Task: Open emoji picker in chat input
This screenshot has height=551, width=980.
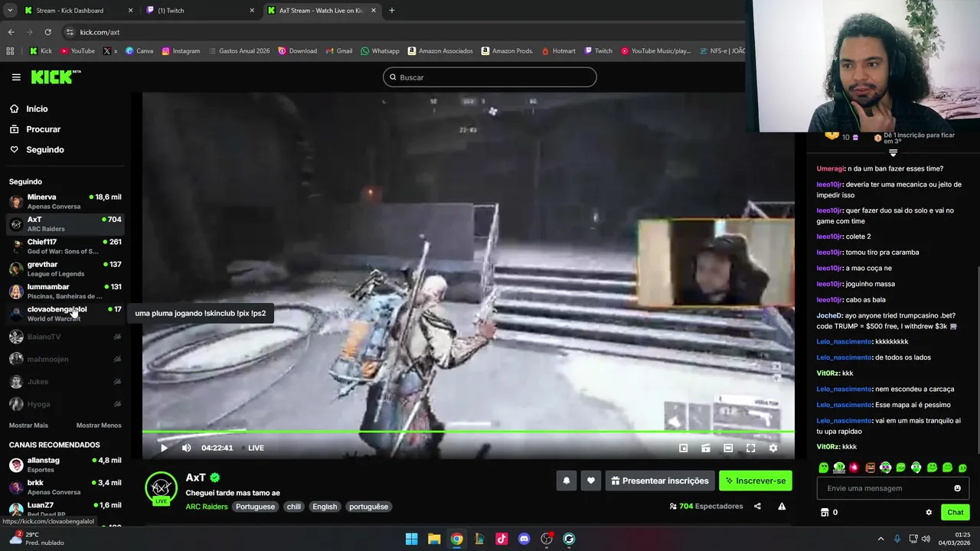Action: pyautogui.click(x=957, y=488)
